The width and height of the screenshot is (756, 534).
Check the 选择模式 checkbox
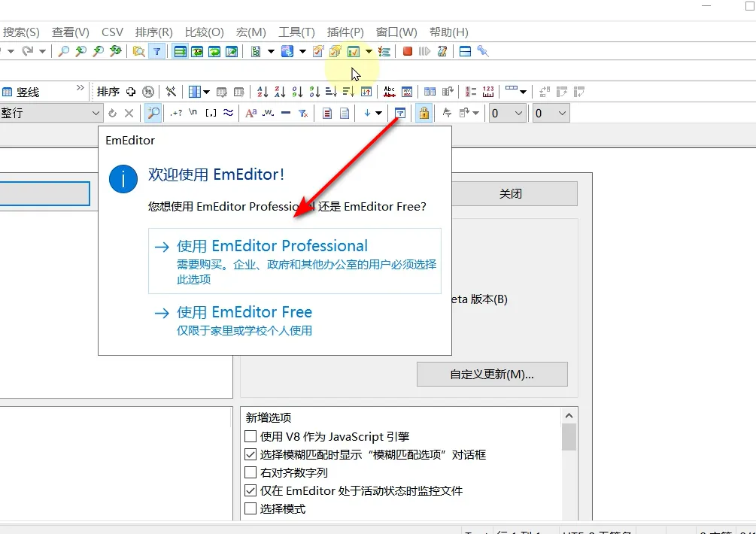click(x=250, y=508)
